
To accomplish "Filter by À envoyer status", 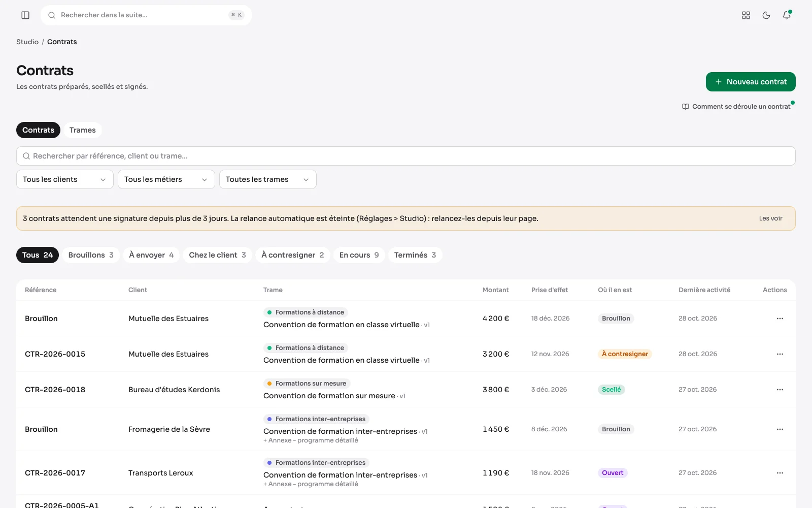I will click(x=151, y=255).
